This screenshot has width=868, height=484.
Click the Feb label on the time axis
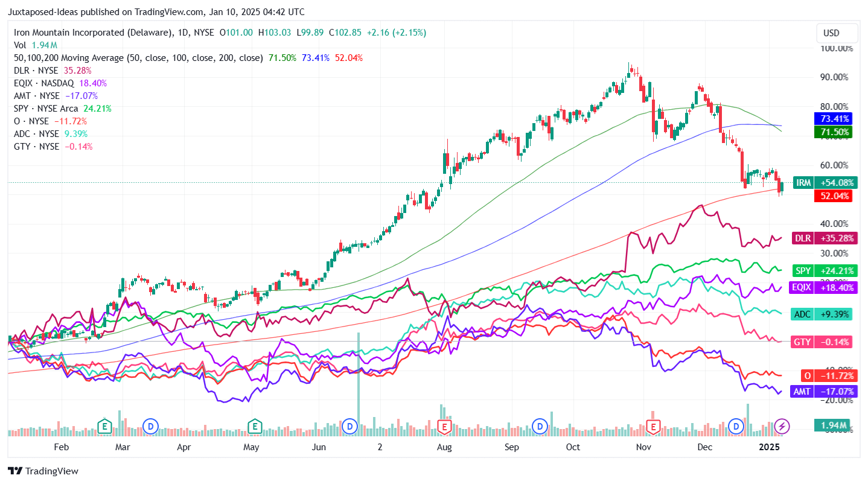[62, 447]
